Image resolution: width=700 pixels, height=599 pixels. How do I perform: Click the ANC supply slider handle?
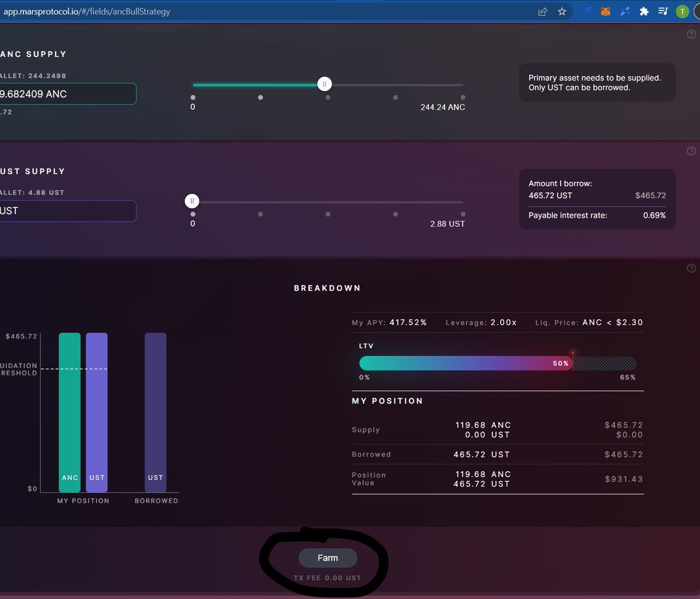coord(324,85)
